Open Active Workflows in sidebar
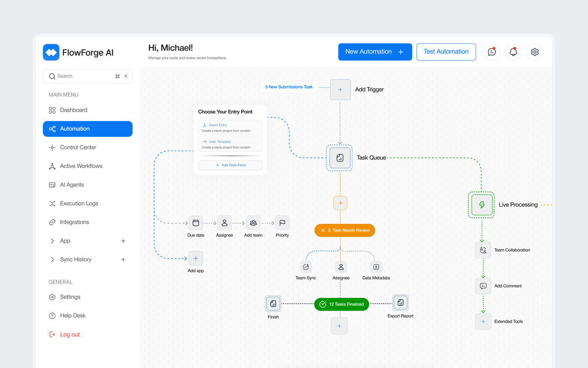 click(88, 166)
